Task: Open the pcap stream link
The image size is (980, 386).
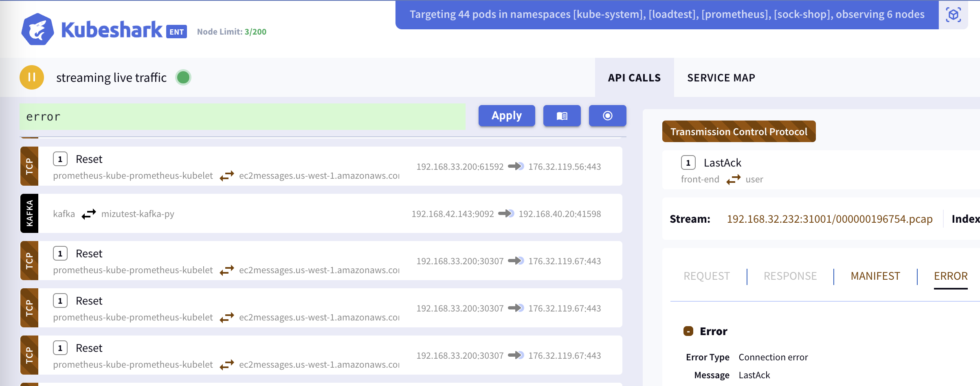Action: 830,219
